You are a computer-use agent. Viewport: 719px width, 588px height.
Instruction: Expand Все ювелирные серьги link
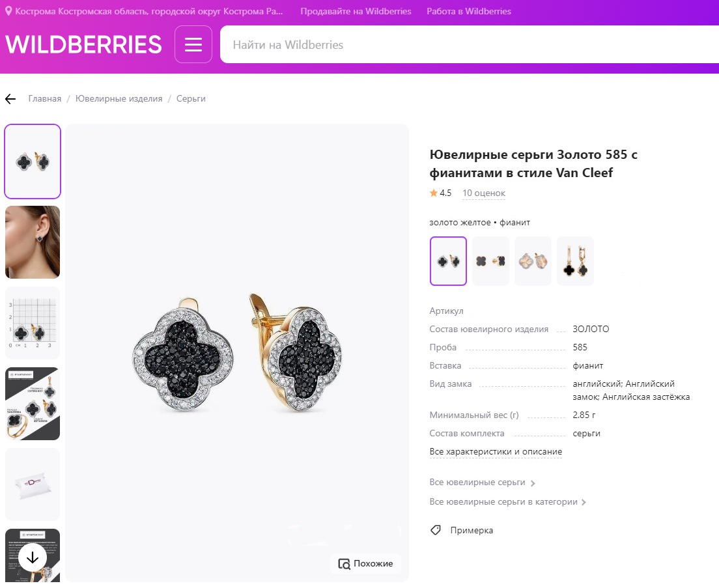tap(483, 483)
